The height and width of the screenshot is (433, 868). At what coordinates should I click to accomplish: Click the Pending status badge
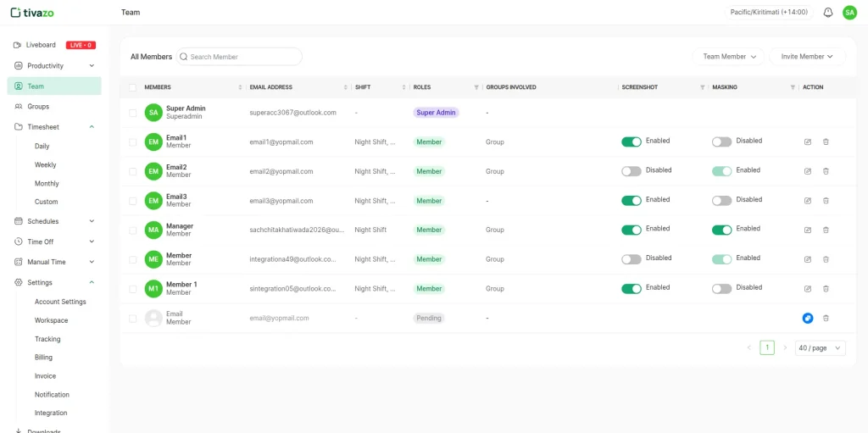click(x=429, y=318)
